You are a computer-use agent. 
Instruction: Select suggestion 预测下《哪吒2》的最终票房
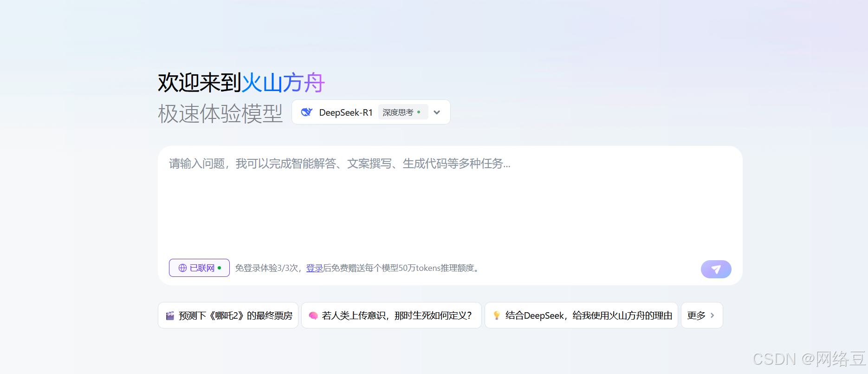(x=228, y=315)
